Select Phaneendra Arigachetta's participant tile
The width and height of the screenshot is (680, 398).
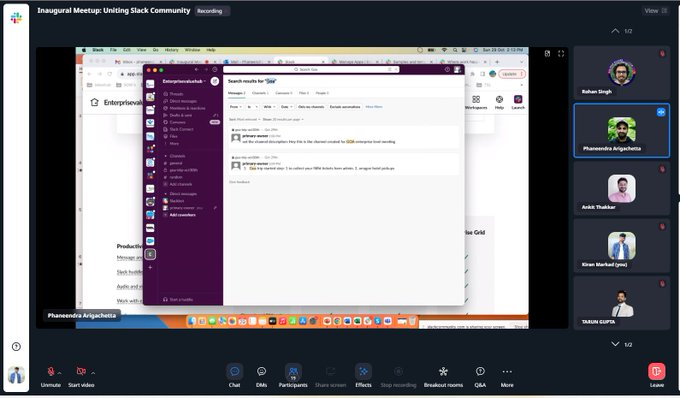click(621, 130)
